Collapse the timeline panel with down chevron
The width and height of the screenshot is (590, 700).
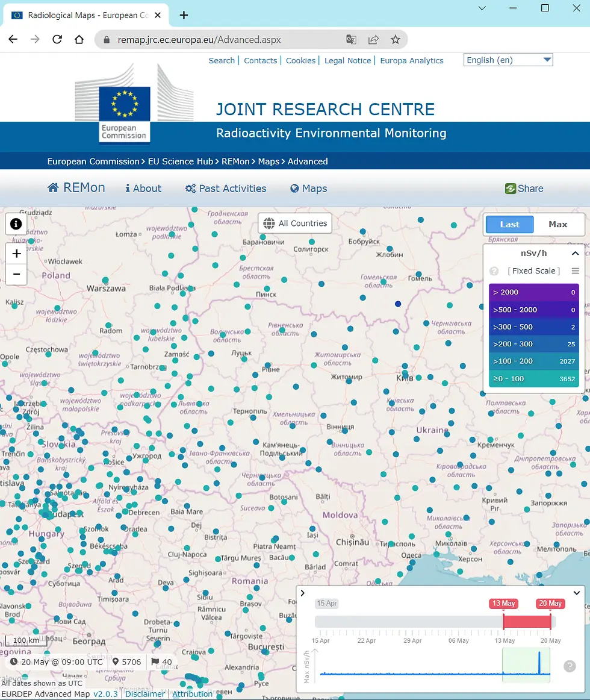[577, 593]
